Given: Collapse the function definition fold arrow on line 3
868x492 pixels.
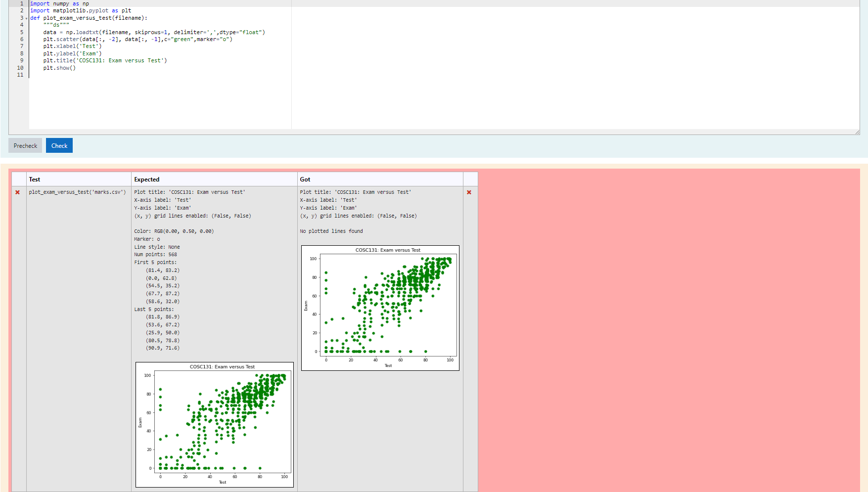Looking at the screenshot, I should tap(26, 18).
